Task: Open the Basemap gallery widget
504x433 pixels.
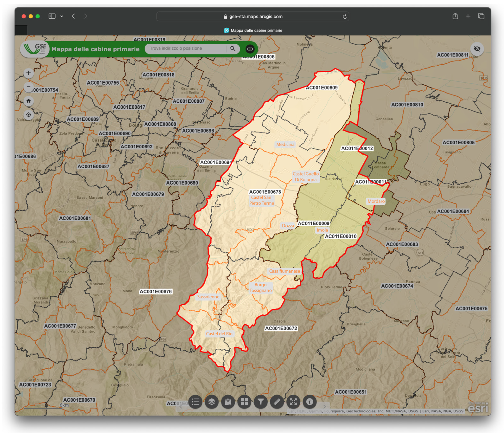Action: [x=244, y=402]
